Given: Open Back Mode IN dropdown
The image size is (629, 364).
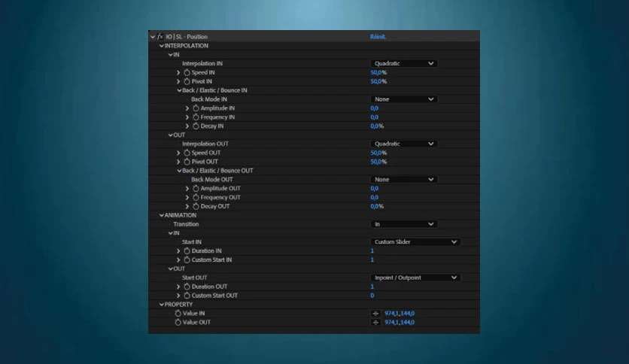Looking at the screenshot, I should coord(403,99).
